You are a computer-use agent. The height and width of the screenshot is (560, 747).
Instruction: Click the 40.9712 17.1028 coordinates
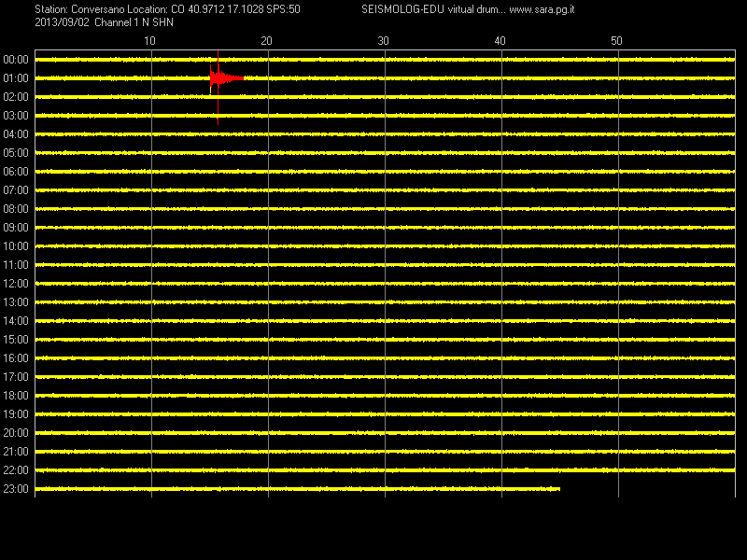pyautogui.click(x=226, y=9)
